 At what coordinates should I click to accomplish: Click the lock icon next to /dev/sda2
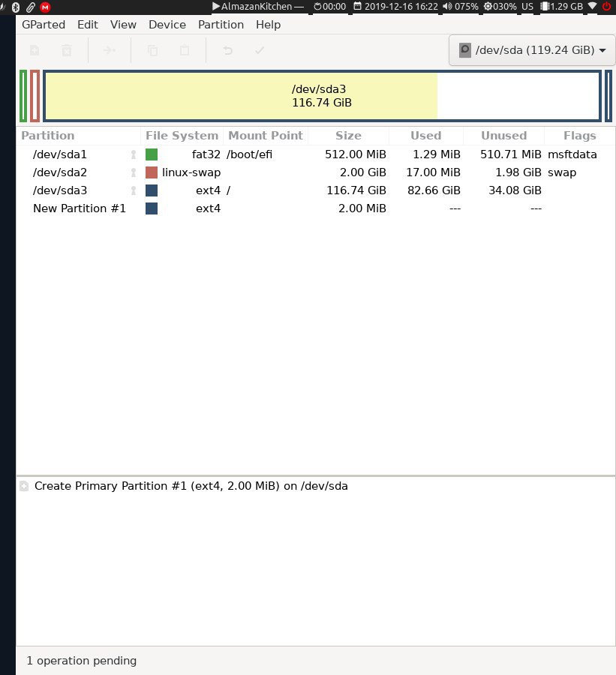[x=134, y=172]
